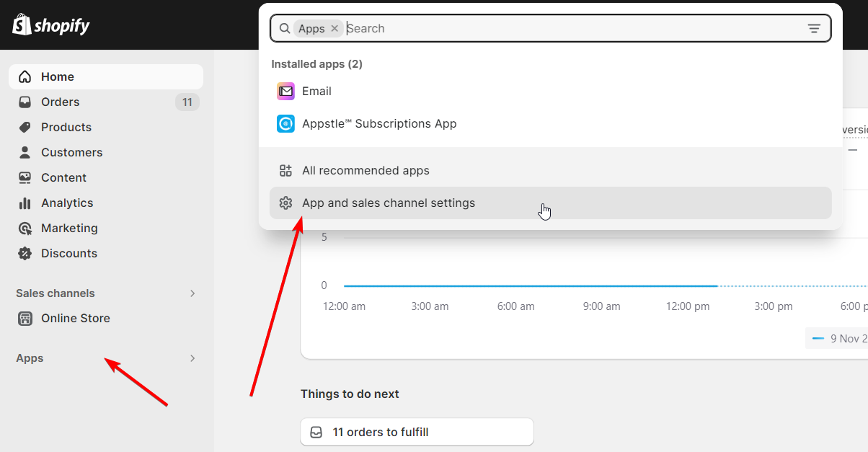The image size is (868, 452).
Task: Click the Marketing target icon
Action: [x=25, y=228]
